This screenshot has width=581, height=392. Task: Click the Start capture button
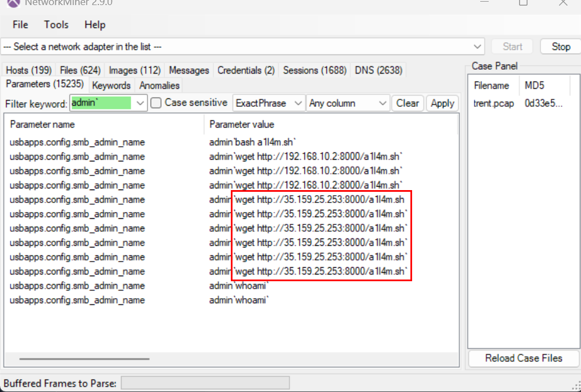click(x=512, y=47)
